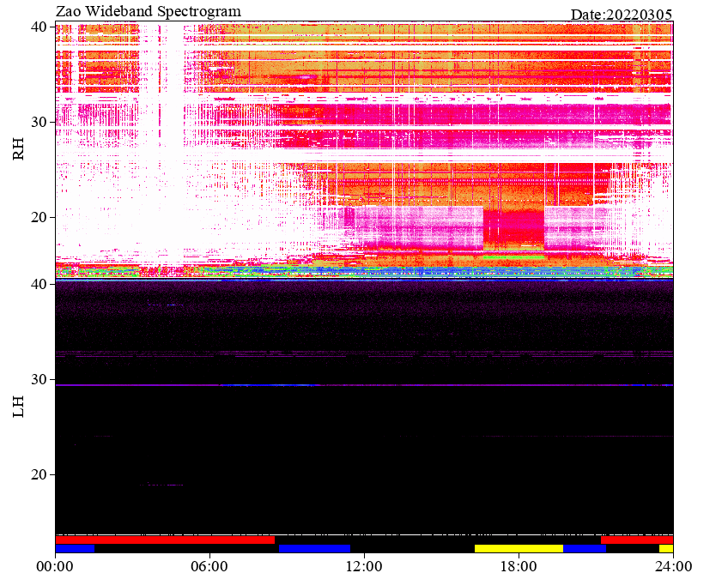The width and height of the screenshot is (728, 573).
Task: Click the RH axis label
Action: 18,149
